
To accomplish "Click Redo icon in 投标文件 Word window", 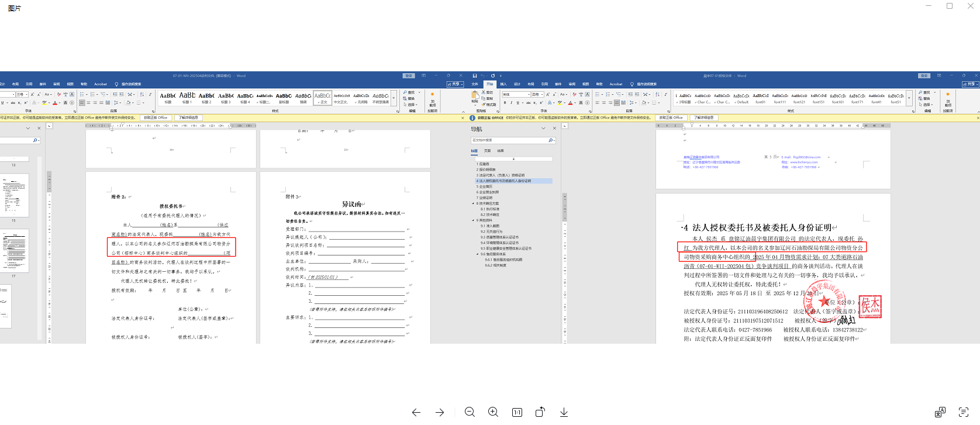I will pyautogui.click(x=493, y=76).
